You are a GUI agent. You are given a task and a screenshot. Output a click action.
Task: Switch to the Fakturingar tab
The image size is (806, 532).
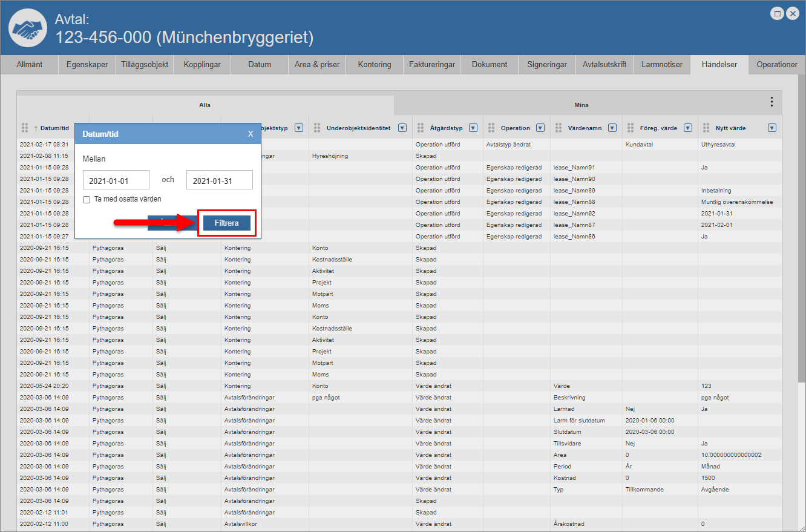coord(431,65)
